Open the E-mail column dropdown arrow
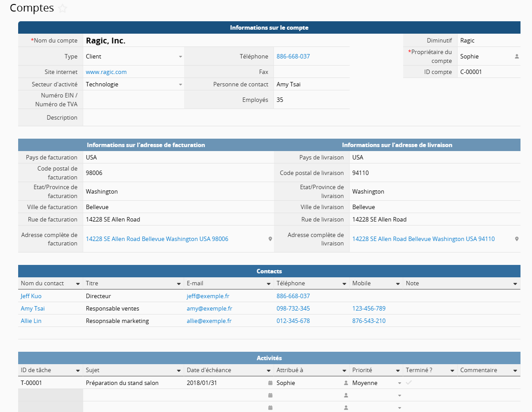Viewport: 532px width, 412px height. [269, 284]
